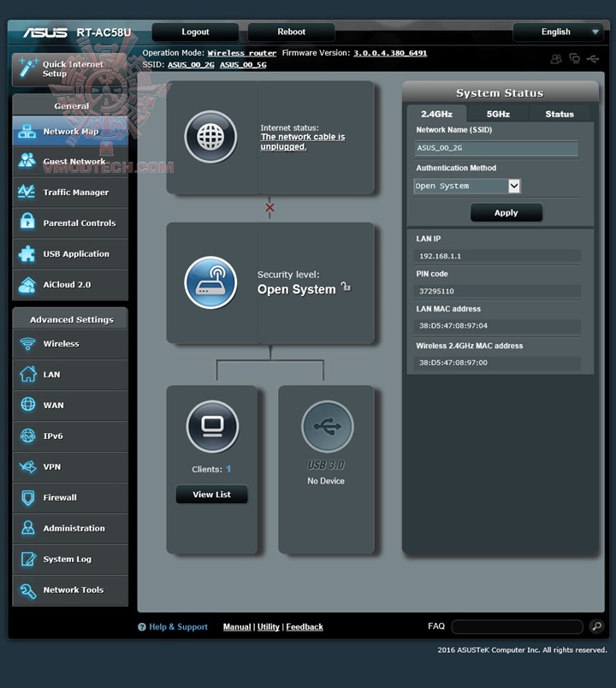This screenshot has width=616, height=688.
Task: Click the Logout button
Action: pyautogui.click(x=195, y=32)
